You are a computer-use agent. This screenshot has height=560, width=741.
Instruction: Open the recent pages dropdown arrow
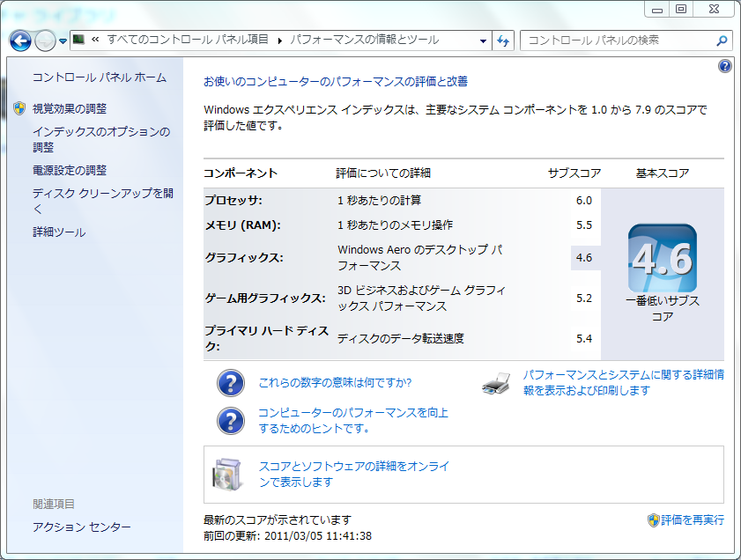click(x=63, y=41)
